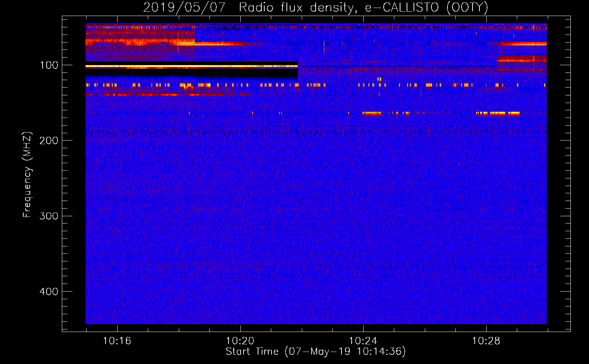
Task: Select the 'Start Time (07-May-19 10:14:36)' label
Action: 316,352
